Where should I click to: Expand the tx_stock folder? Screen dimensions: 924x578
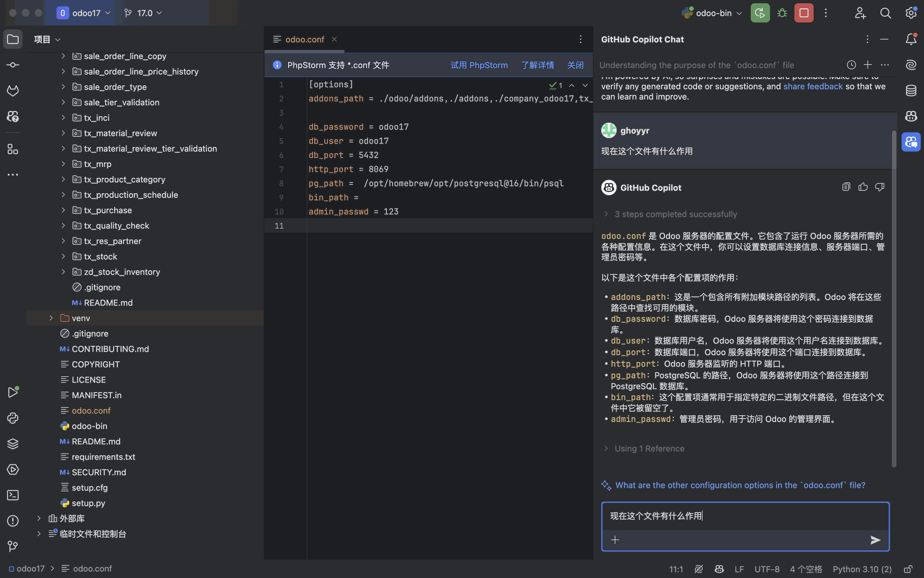pos(63,256)
